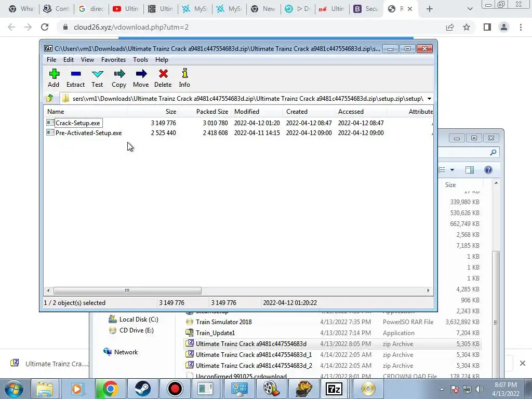The height and width of the screenshot is (399, 532).
Task: Open the View menu in 7-Zip
Action: [87, 60]
